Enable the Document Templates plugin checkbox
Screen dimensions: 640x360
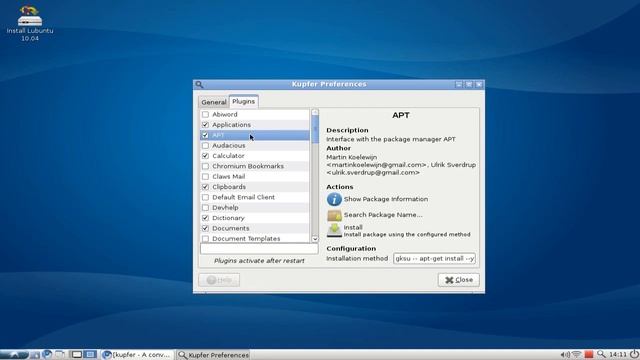point(205,239)
